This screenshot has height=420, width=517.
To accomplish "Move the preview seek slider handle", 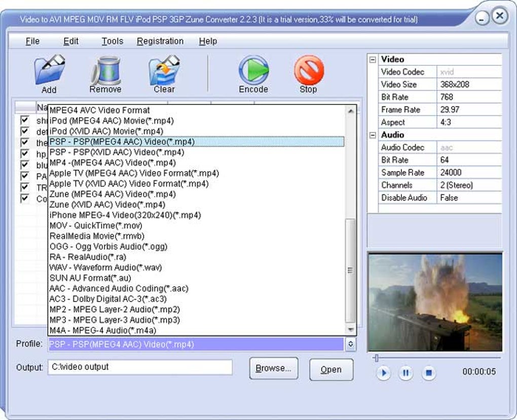I will [377, 358].
